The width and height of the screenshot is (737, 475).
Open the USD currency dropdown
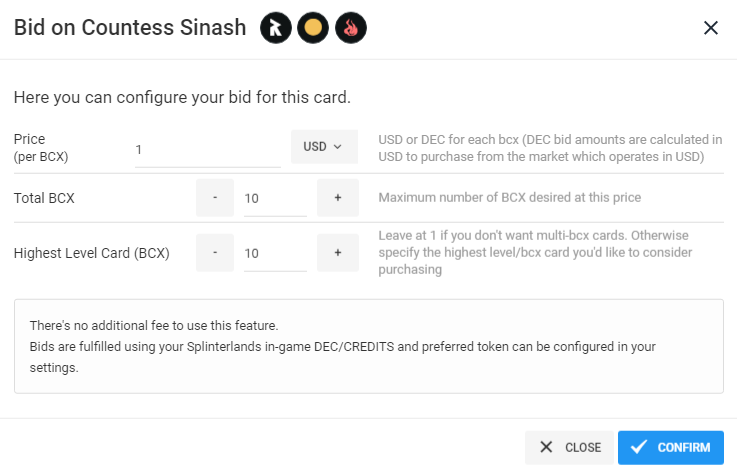point(324,147)
